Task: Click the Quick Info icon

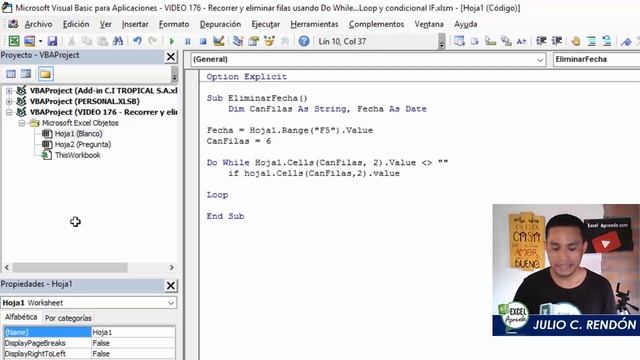Action: [490, 41]
